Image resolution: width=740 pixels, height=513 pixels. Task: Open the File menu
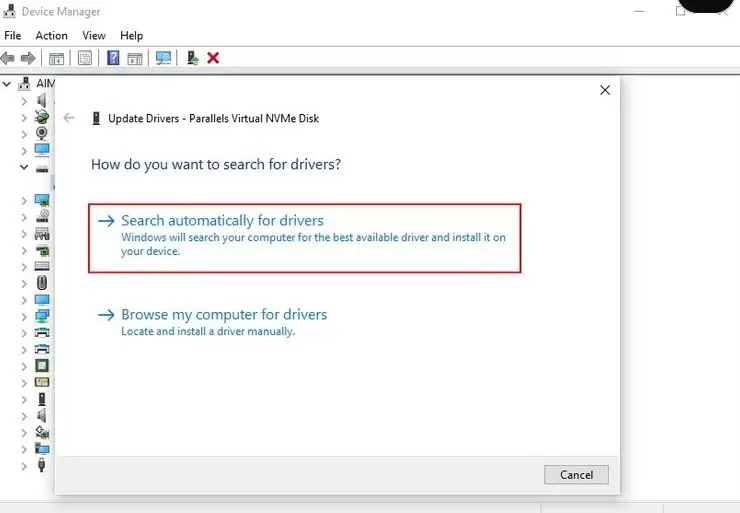(13, 35)
